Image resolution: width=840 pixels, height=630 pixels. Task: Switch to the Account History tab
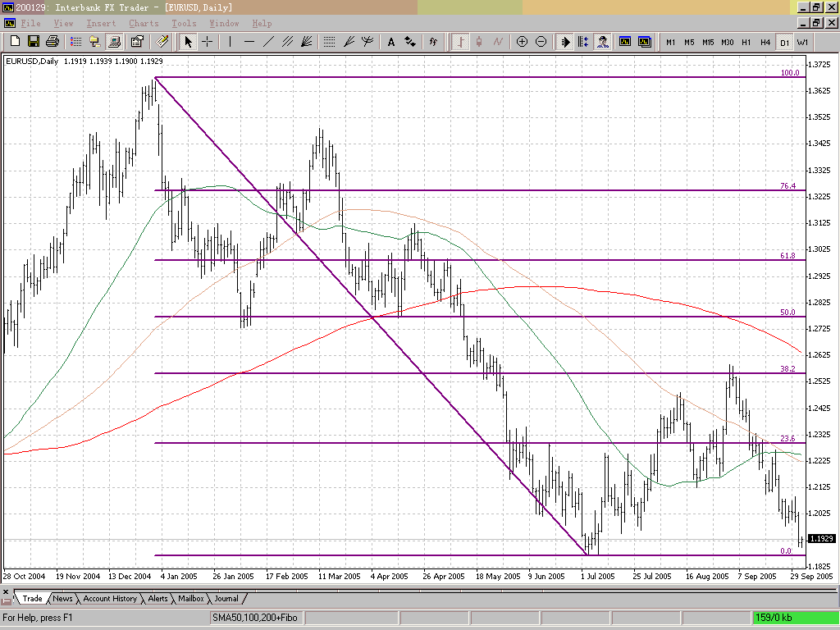point(109,599)
